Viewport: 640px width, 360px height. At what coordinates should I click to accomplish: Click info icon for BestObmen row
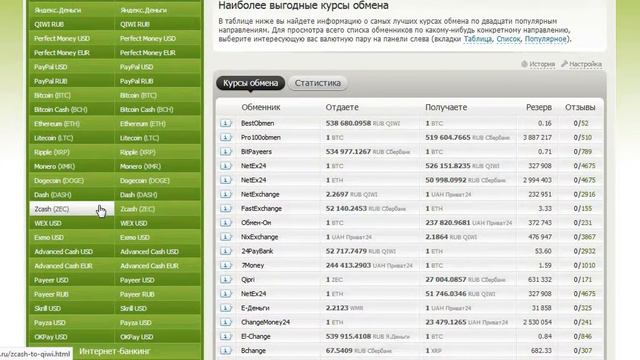coord(226,123)
